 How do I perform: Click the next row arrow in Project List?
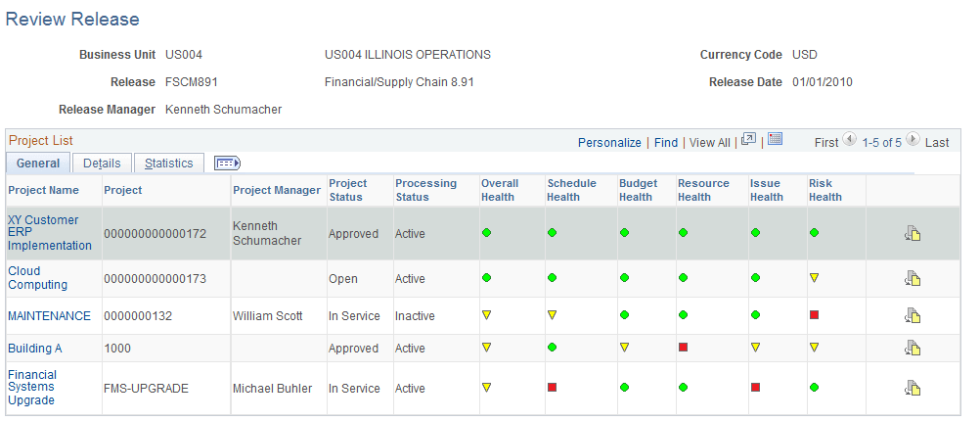click(x=912, y=141)
